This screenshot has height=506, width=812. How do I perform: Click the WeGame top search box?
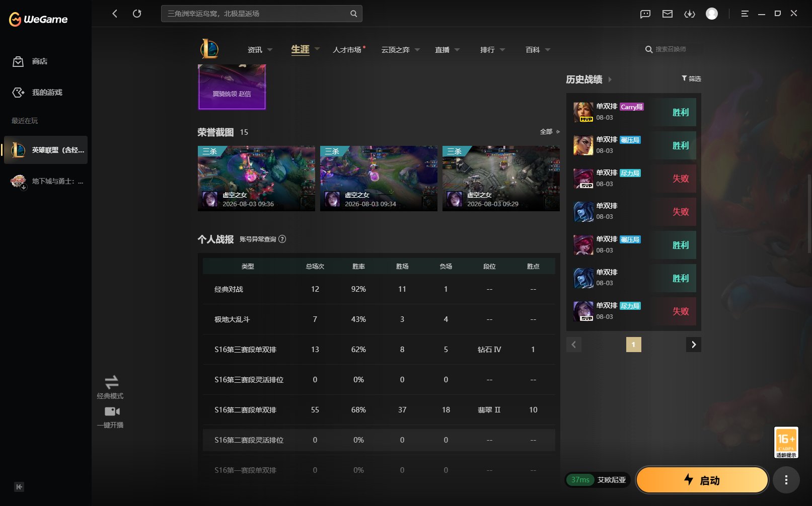pyautogui.click(x=261, y=14)
